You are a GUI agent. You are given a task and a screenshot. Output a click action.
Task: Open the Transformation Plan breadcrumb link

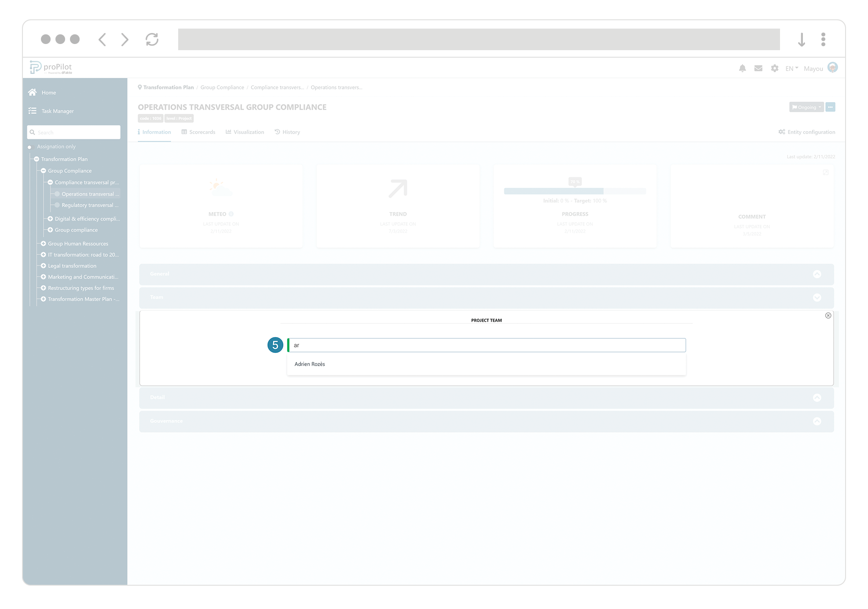168,87
